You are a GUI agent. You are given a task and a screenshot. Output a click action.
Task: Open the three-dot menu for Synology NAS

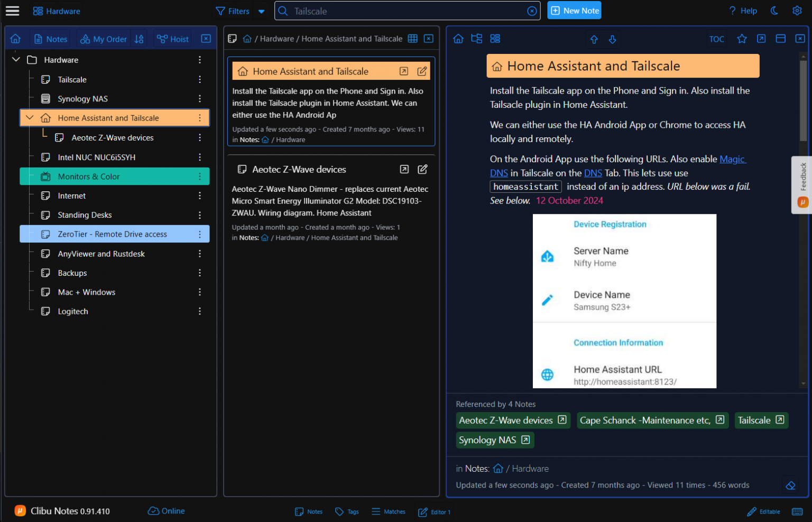[x=200, y=98]
